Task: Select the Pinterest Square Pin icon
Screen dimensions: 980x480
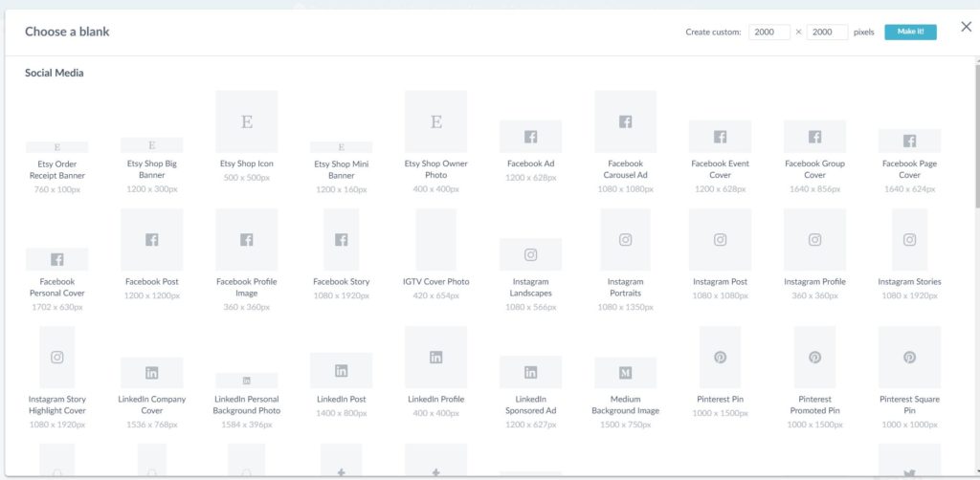Action: pyautogui.click(x=909, y=357)
